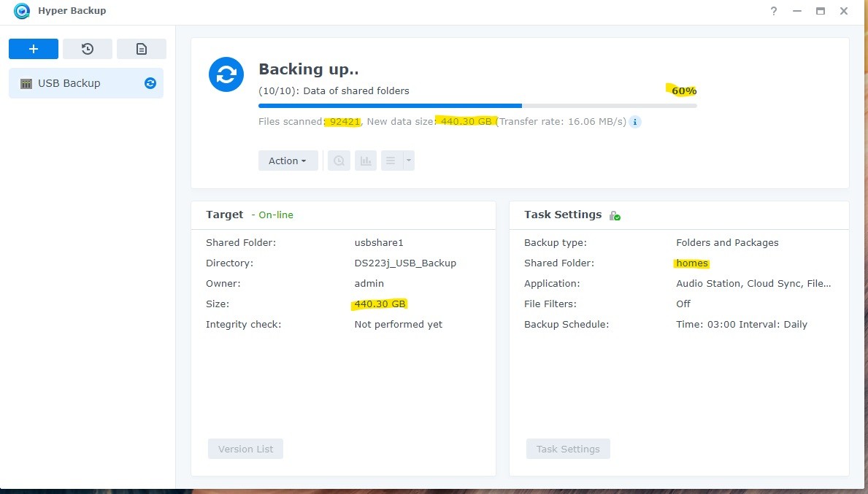Click the Help question mark
The height and width of the screenshot is (494, 868).
(x=773, y=11)
